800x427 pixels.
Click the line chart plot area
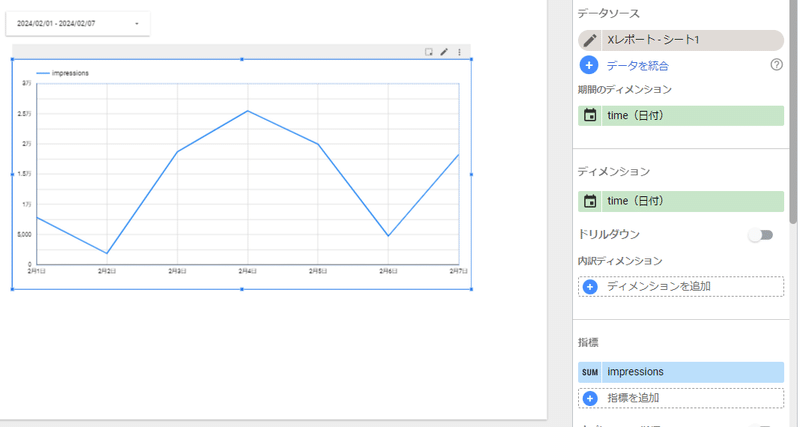coord(248,174)
